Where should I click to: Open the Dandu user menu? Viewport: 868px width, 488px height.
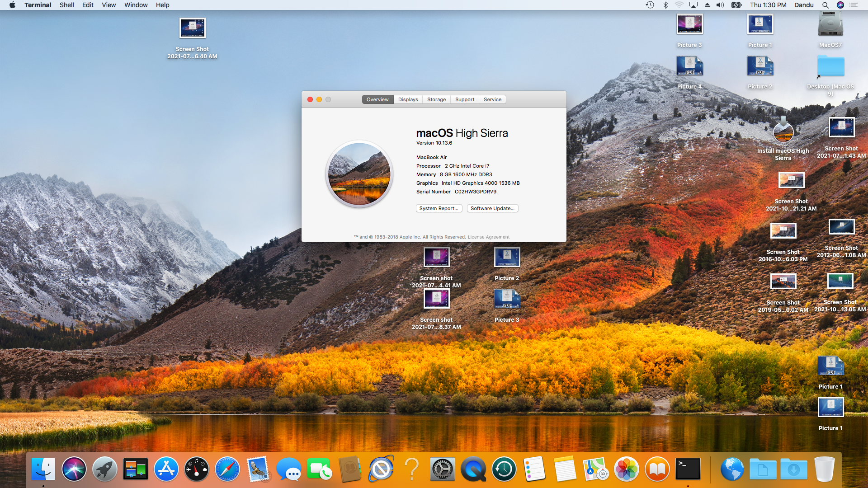tap(804, 5)
